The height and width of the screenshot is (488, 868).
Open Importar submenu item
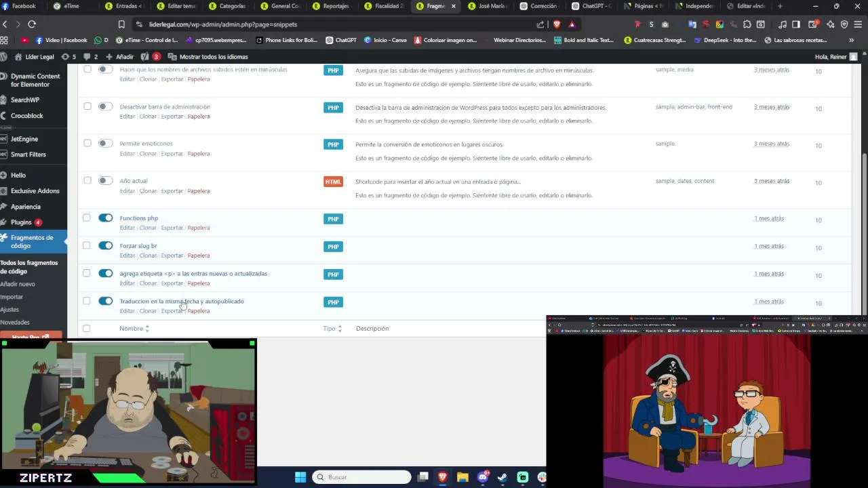pos(12,297)
